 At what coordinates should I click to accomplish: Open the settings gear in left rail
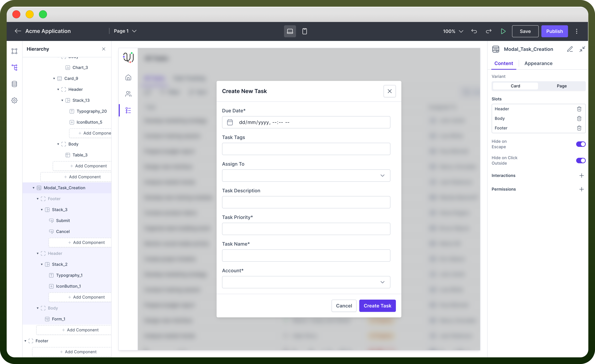(x=14, y=100)
